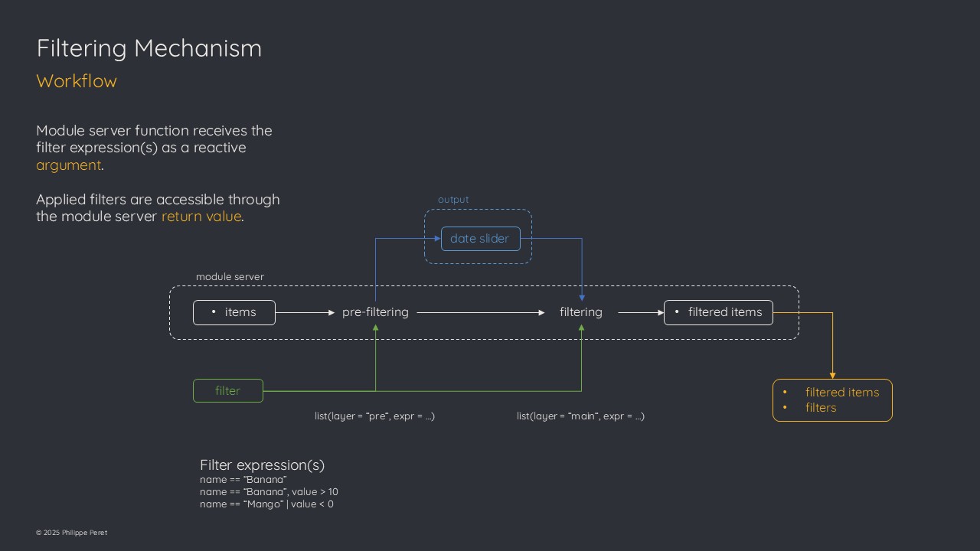This screenshot has width=980, height=551.
Task: Click the name == "Banana", value > 10 line
Action: [269, 492]
